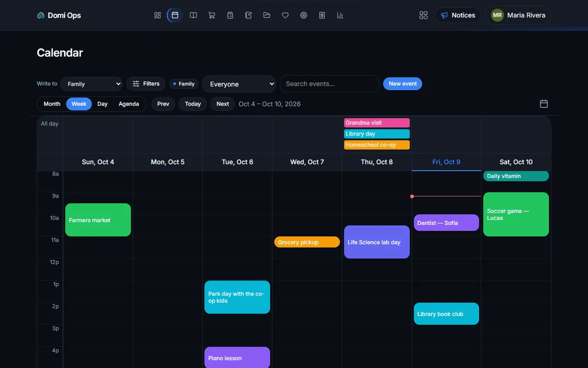Switch to Agenda view
This screenshot has height=368, width=588.
[x=129, y=104]
